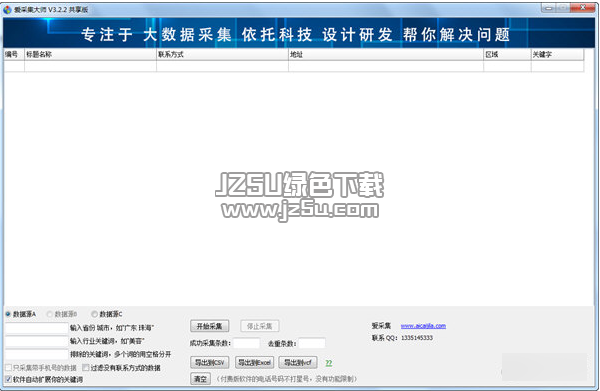The width and height of the screenshot is (600, 391).
Task: Click the province and city input field
Action: (x=36, y=328)
